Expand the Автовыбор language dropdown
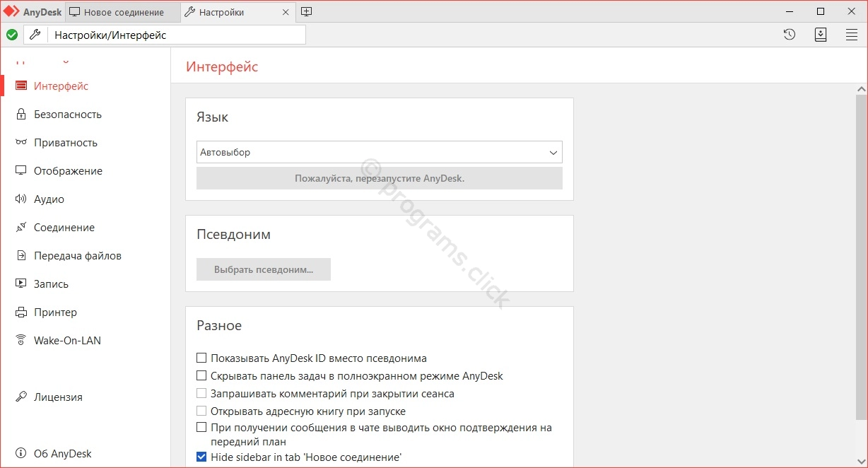Image resolution: width=868 pixels, height=468 pixels. coord(379,152)
